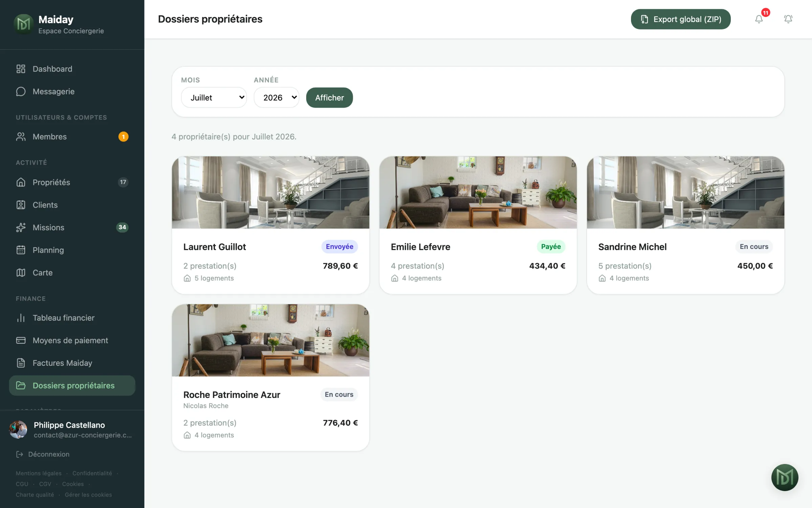Screen dimensions: 812x508
Task: Open the Année dropdown showing 2026
Action: [x=276, y=98]
